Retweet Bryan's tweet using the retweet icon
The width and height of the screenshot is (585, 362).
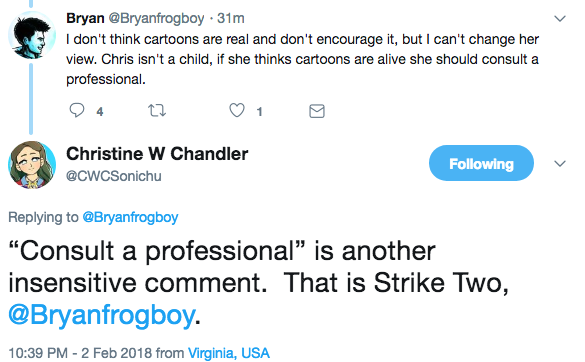pyautogui.click(x=157, y=111)
